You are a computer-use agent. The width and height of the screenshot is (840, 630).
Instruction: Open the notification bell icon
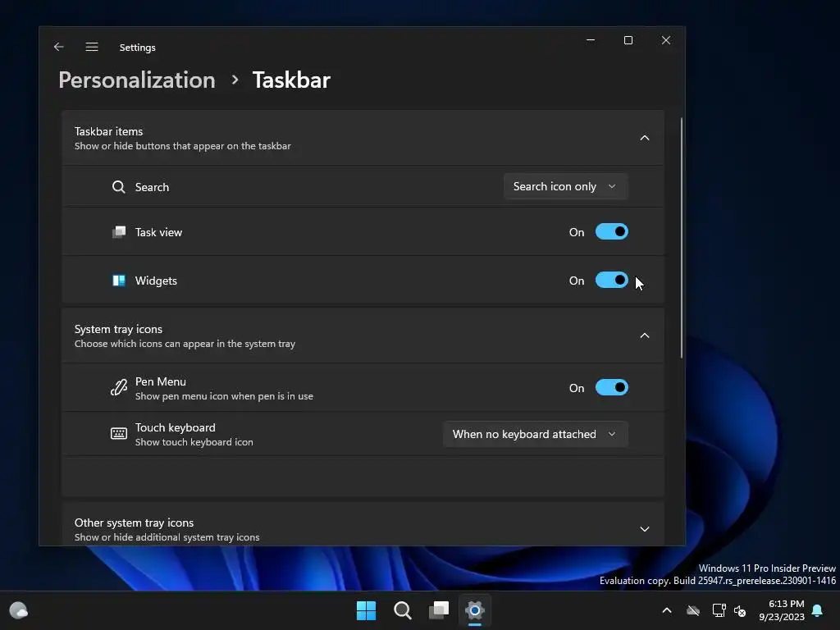point(818,610)
